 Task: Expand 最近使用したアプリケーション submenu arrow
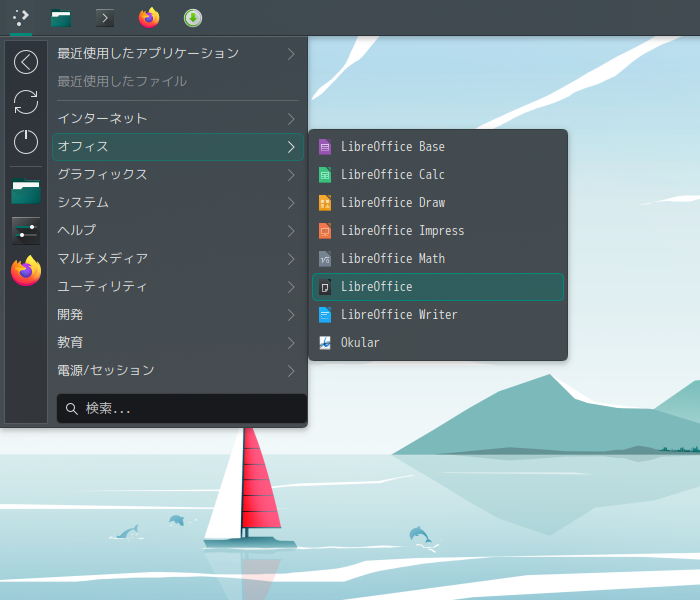[291, 54]
